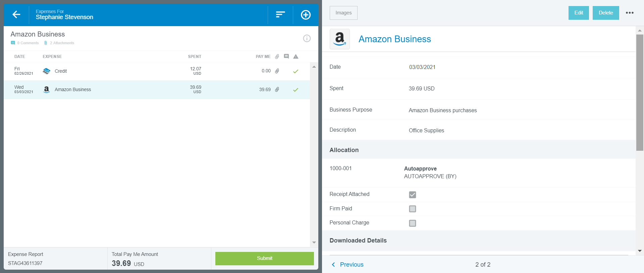Screen dimensions: 644x273
Task: Open the Images tab
Action: [343, 13]
